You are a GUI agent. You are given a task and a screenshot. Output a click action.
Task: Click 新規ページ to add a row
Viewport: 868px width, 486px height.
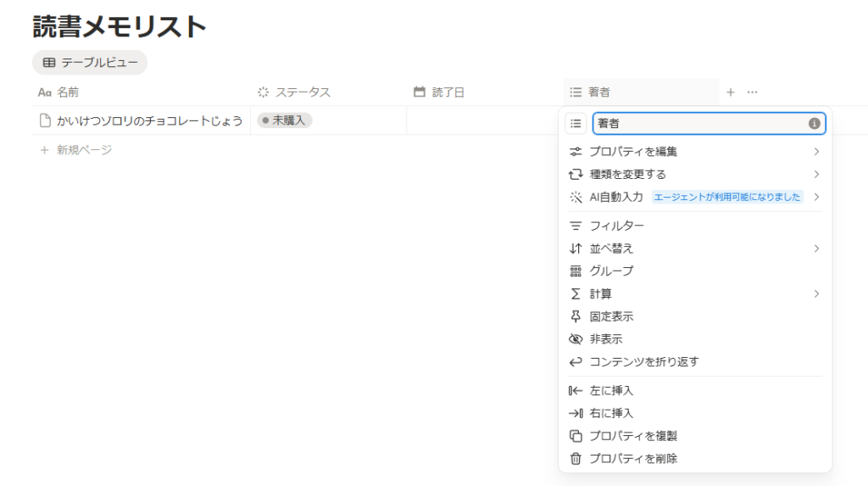(84, 149)
